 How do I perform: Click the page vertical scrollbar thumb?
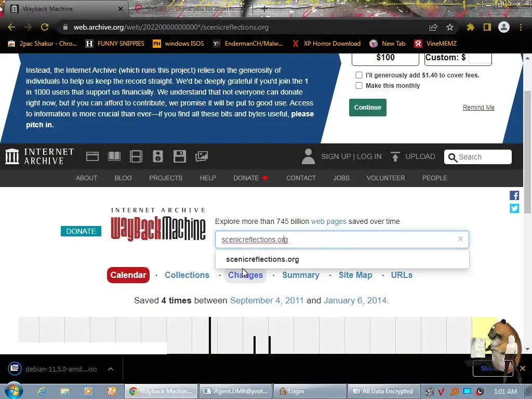[x=527, y=153]
